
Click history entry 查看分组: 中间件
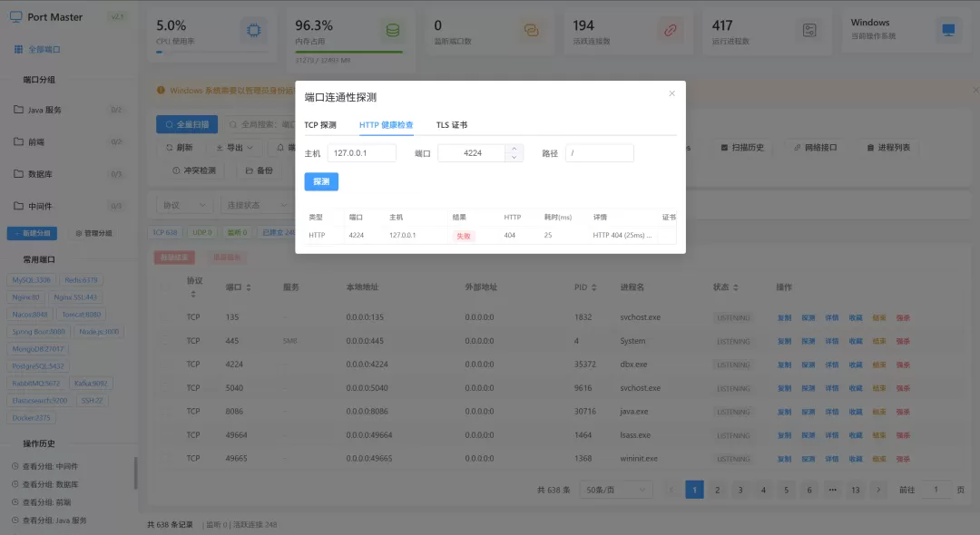pos(50,466)
